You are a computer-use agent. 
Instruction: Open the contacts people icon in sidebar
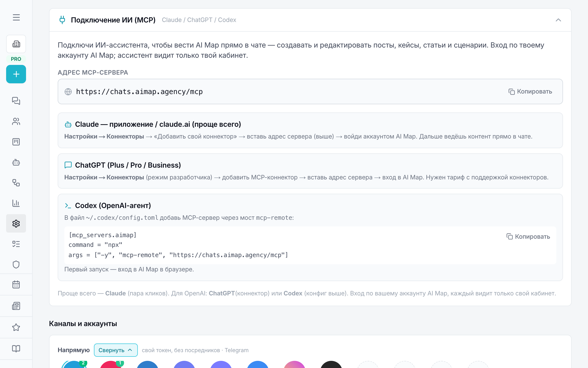click(16, 121)
